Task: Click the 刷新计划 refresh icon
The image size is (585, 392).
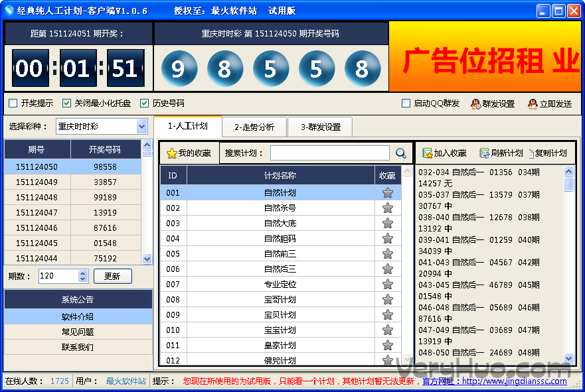Action: click(485, 153)
